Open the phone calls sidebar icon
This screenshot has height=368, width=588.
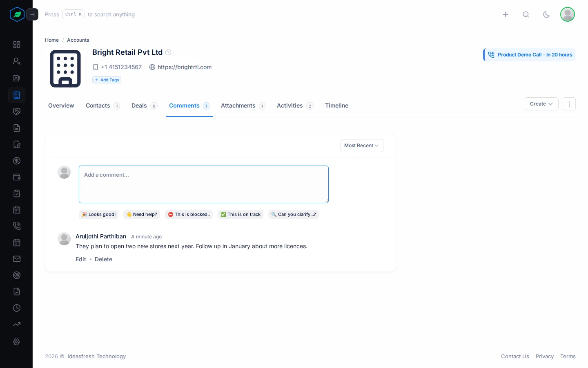(x=17, y=226)
